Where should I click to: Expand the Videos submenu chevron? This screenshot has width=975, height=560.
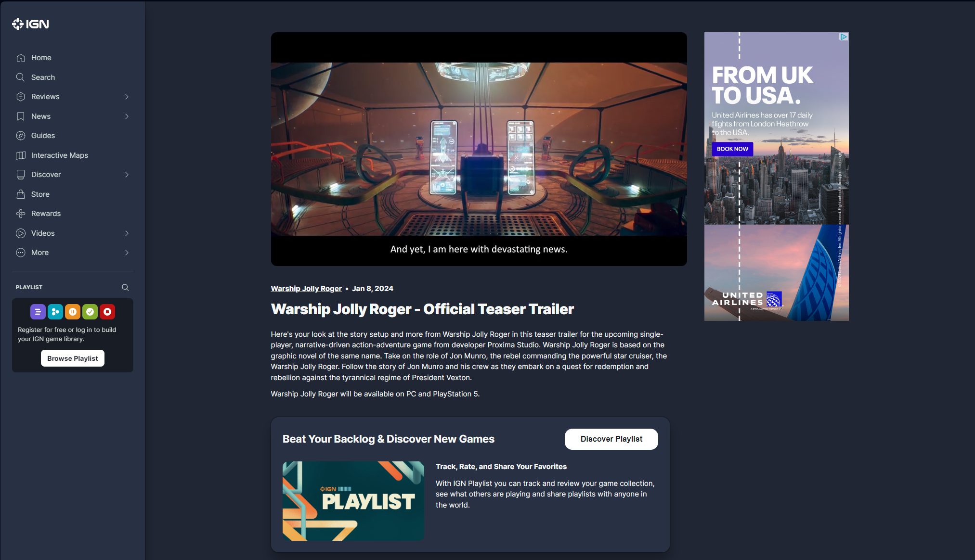pos(127,233)
